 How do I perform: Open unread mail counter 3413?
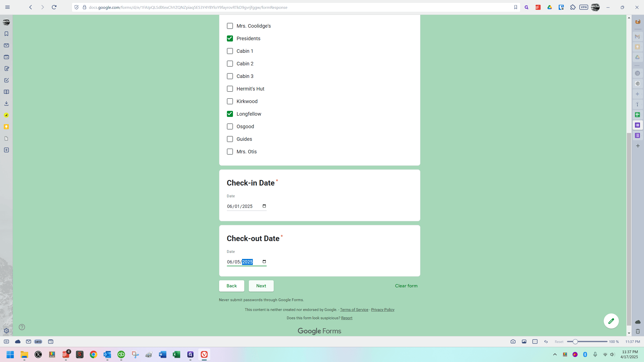pyautogui.click(x=38, y=342)
